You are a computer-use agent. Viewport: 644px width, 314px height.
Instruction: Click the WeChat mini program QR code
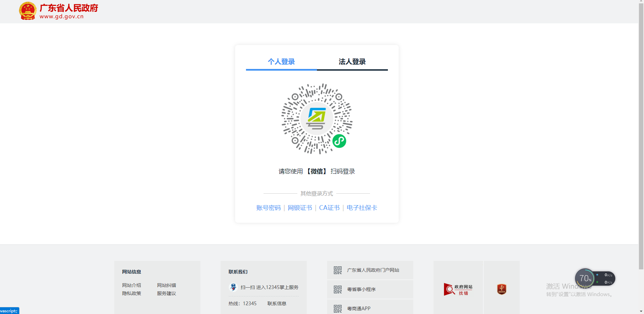pos(317,119)
